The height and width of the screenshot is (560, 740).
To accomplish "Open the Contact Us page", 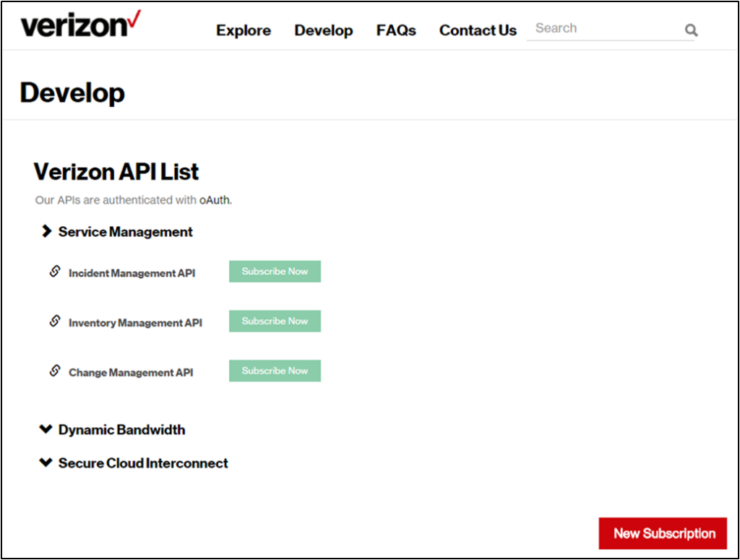I will point(478,30).
